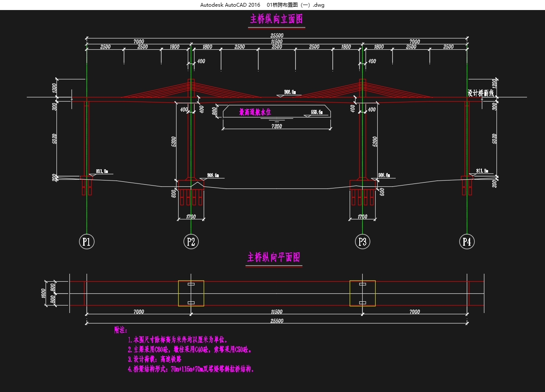The width and height of the screenshot is (545, 392).
Task: Click the 设计桥面线 label
Action: (481, 93)
